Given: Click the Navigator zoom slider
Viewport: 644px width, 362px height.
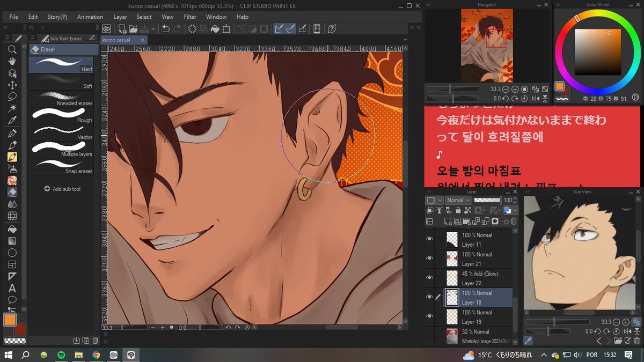Looking at the screenshot, I should [x=452, y=89].
